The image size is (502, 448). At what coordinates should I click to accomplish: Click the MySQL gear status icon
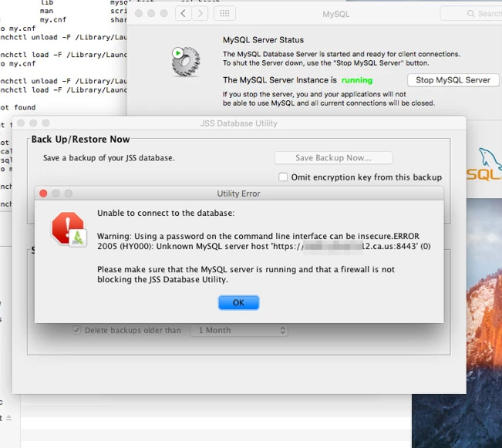[185, 62]
